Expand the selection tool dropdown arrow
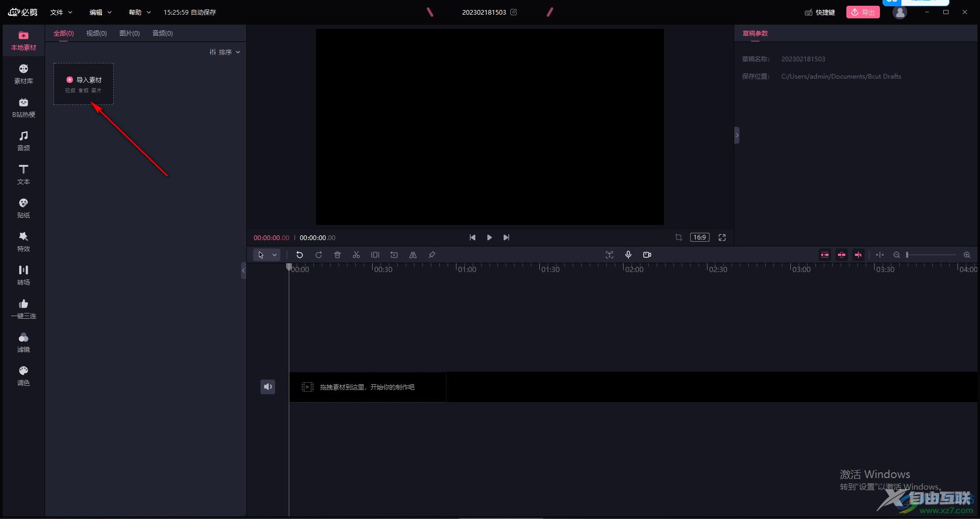Viewport: 980px width, 519px height. 275,255
